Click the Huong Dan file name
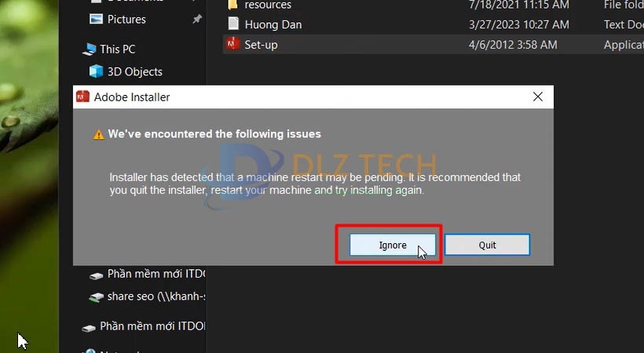Viewport: 644px width, 353px height. pos(273,24)
